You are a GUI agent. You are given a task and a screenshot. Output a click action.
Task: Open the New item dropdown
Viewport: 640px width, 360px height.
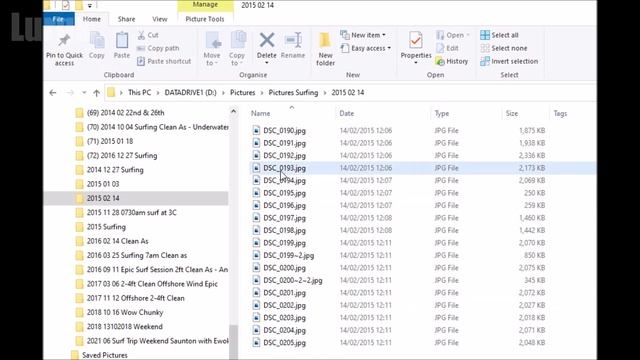363,35
